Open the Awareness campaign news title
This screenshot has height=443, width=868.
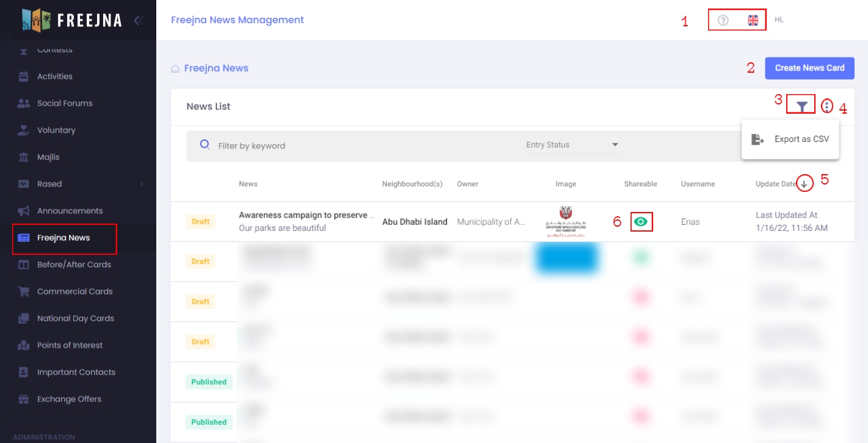click(306, 215)
